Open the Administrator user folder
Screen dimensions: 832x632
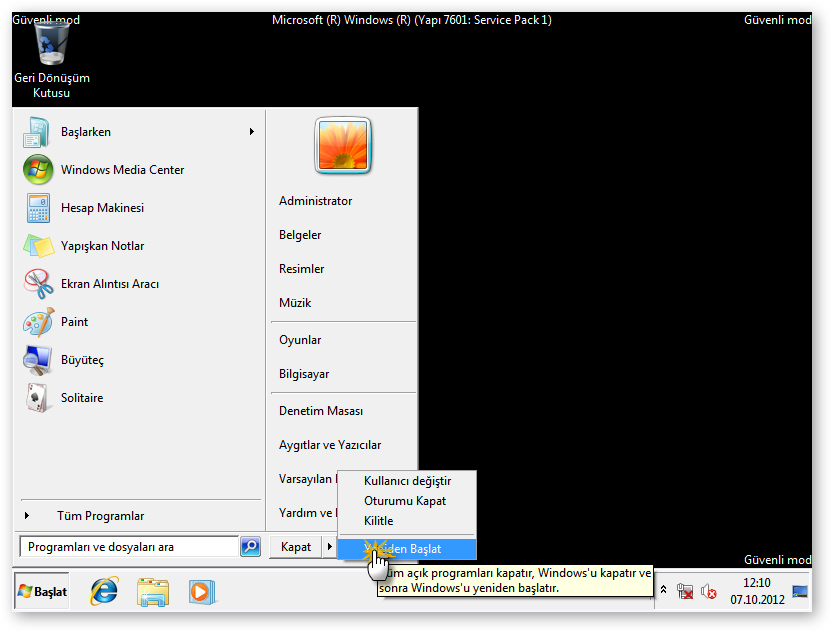coord(316,201)
